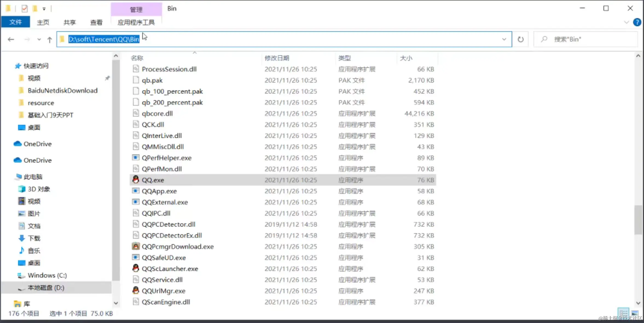Screen dimensions: 644x323
Task: Open recent locations dropdown arrow
Action: [x=39, y=39]
